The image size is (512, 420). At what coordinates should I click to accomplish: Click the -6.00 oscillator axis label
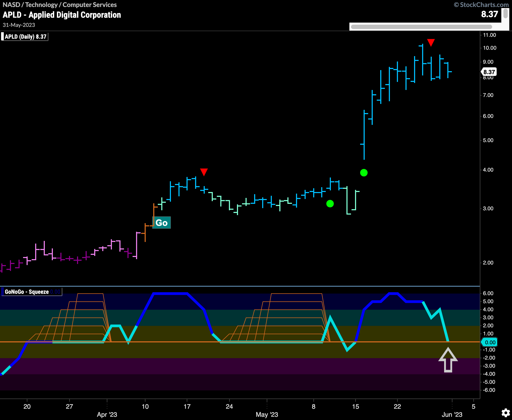489,390
